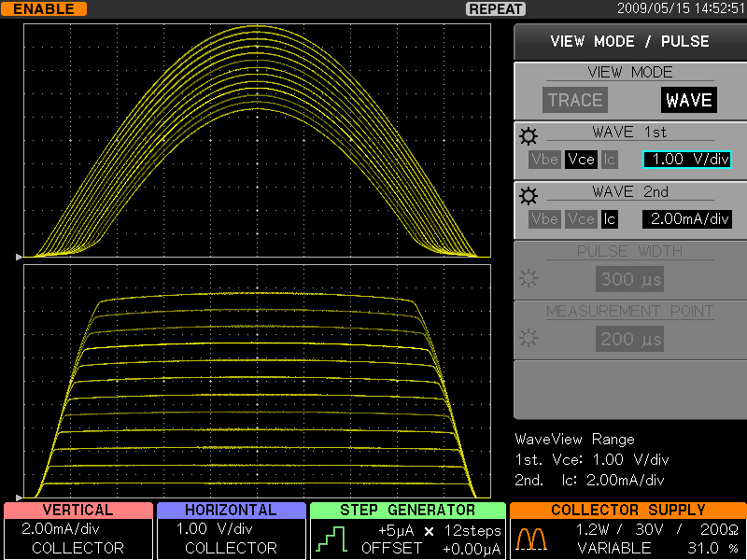The image size is (747, 560).
Task: Click the date and time readout
Action: point(682,8)
